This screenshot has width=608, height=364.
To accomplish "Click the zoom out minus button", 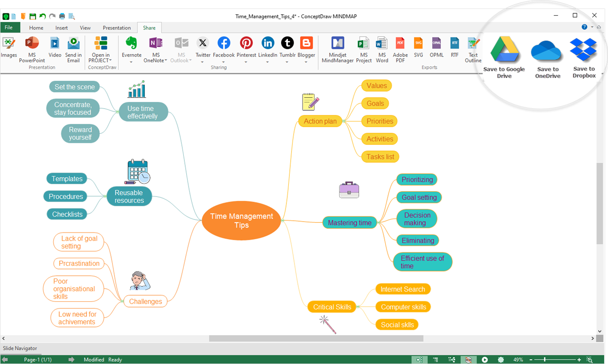I will coord(531,360).
